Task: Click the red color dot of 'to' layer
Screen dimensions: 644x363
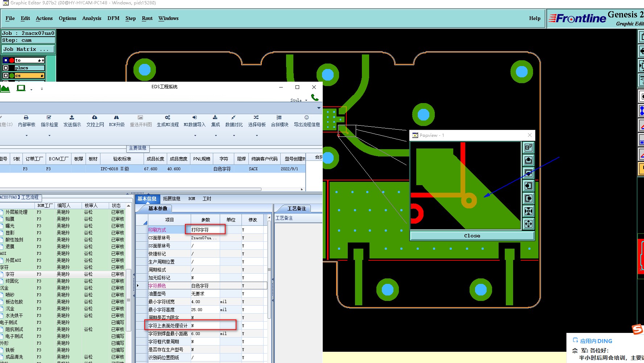Action: 12,60
